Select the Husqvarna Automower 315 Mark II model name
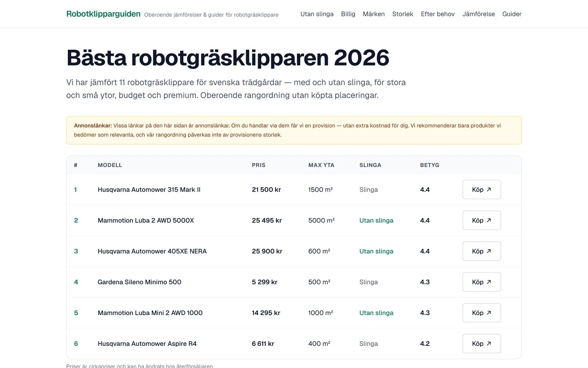The width and height of the screenshot is (588, 368). coord(149,190)
